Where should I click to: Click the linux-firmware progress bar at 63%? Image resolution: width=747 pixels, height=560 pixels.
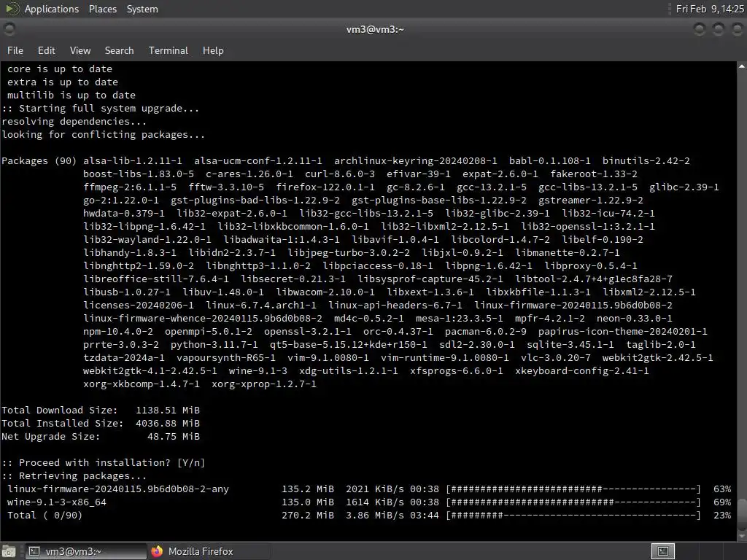tap(573, 489)
